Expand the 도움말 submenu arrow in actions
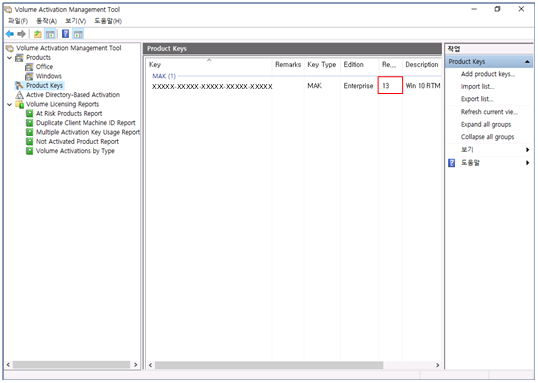 click(x=527, y=163)
